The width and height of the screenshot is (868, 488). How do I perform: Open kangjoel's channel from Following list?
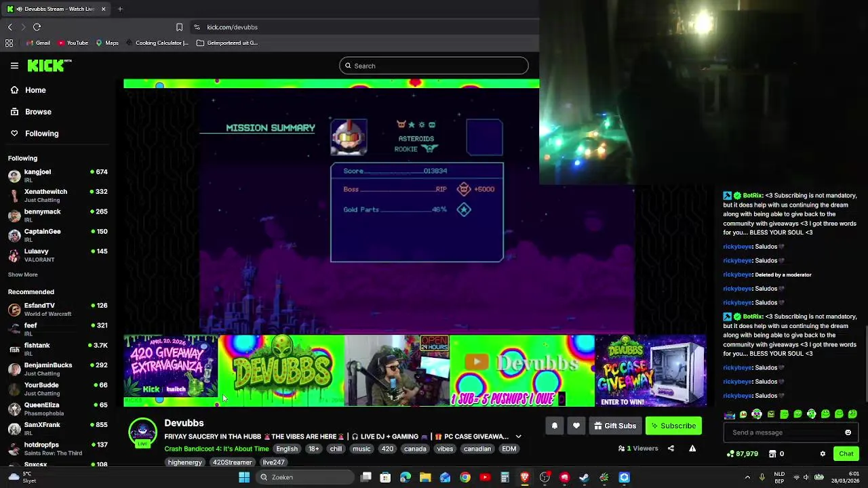pyautogui.click(x=58, y=176)
